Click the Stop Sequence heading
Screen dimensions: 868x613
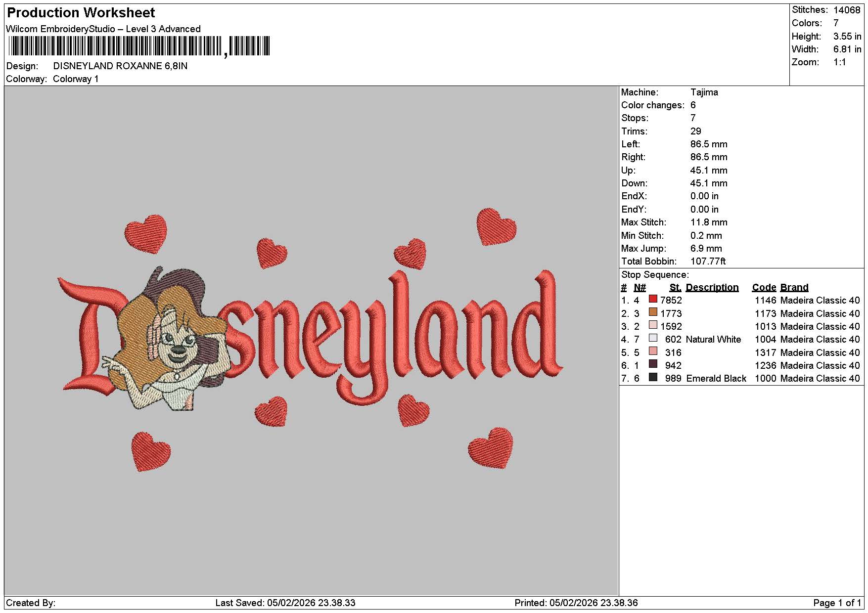pyautogui.click(x=655, y=275)
